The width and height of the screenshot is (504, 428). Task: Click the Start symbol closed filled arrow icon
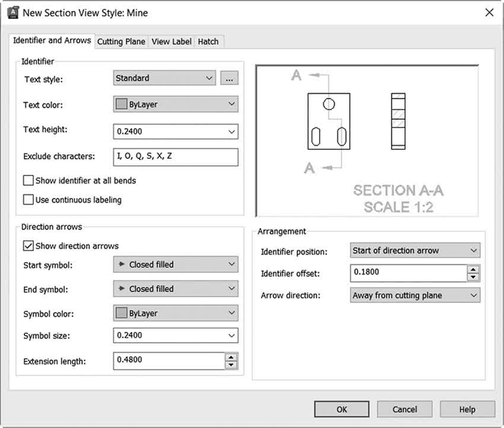122,264
